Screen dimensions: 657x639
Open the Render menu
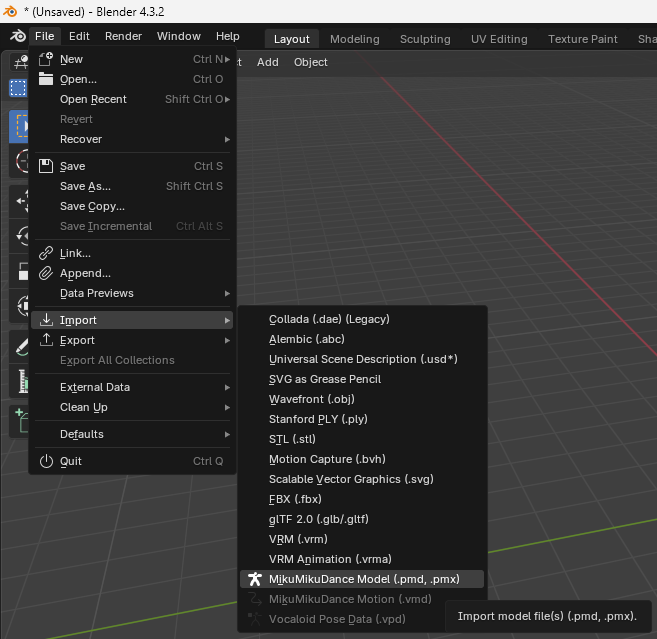(123, 36)
